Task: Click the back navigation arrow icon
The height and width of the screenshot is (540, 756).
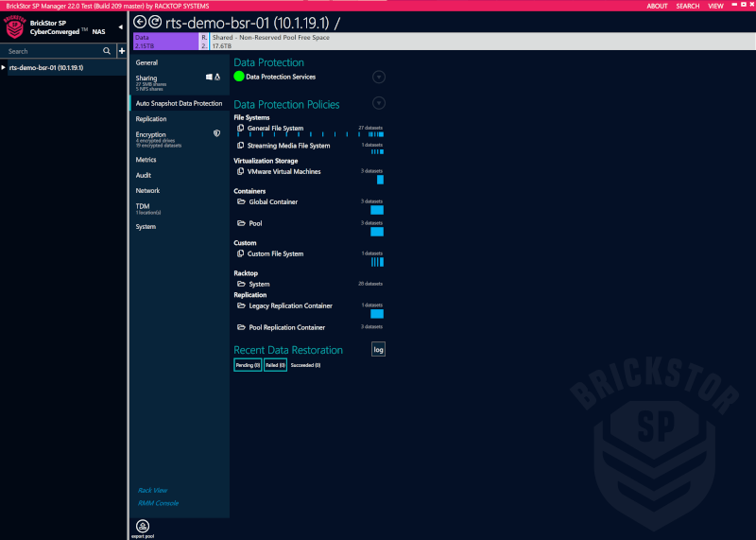Action: 140,22
